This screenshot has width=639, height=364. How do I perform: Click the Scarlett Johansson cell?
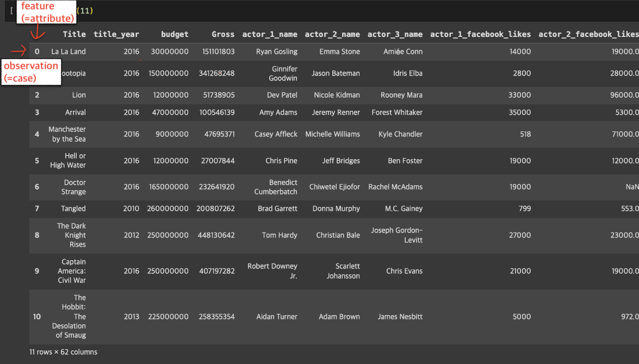[x=343, y=271]
